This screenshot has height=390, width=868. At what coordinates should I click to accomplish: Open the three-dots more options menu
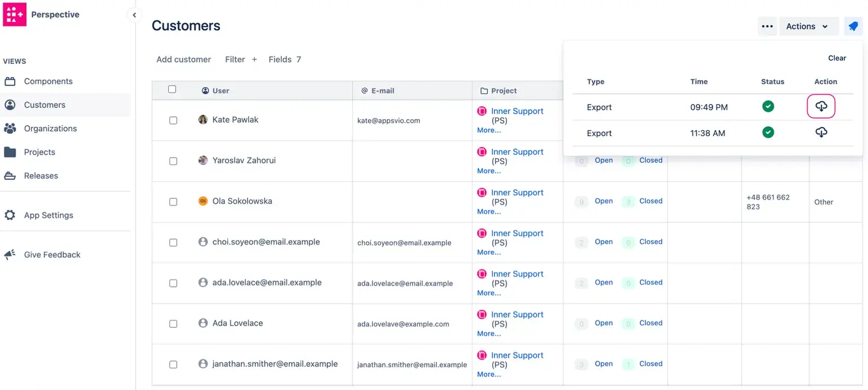(767, 26)
